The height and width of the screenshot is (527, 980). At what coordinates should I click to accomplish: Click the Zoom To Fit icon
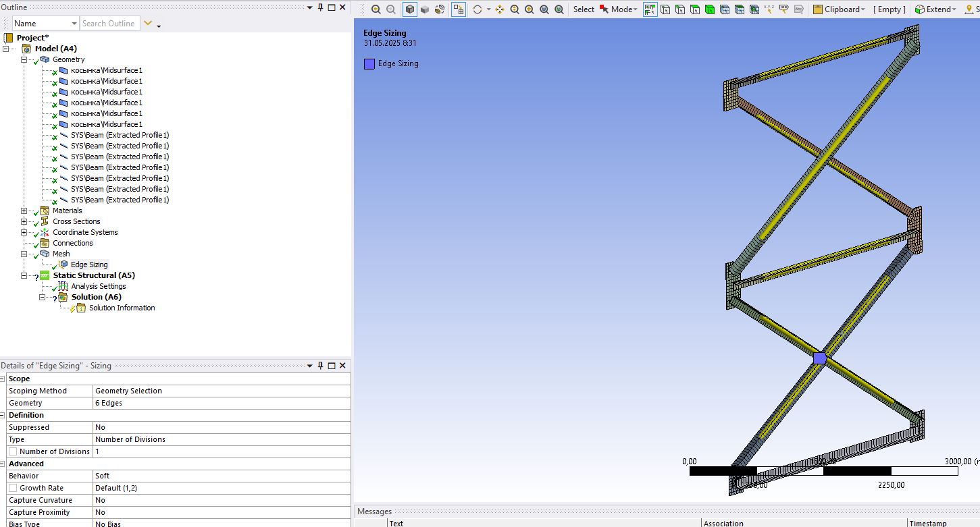(x=544, y=9)
